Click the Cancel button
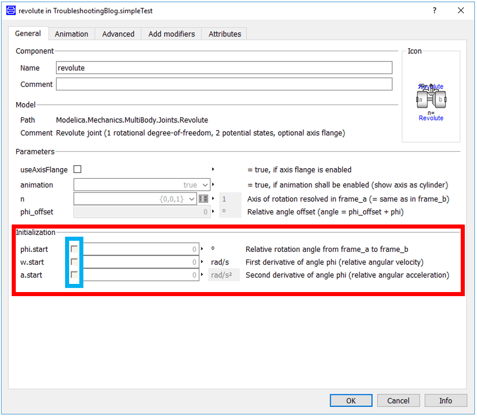This screenshot has height=417, width=477. (x=398, y=400)
